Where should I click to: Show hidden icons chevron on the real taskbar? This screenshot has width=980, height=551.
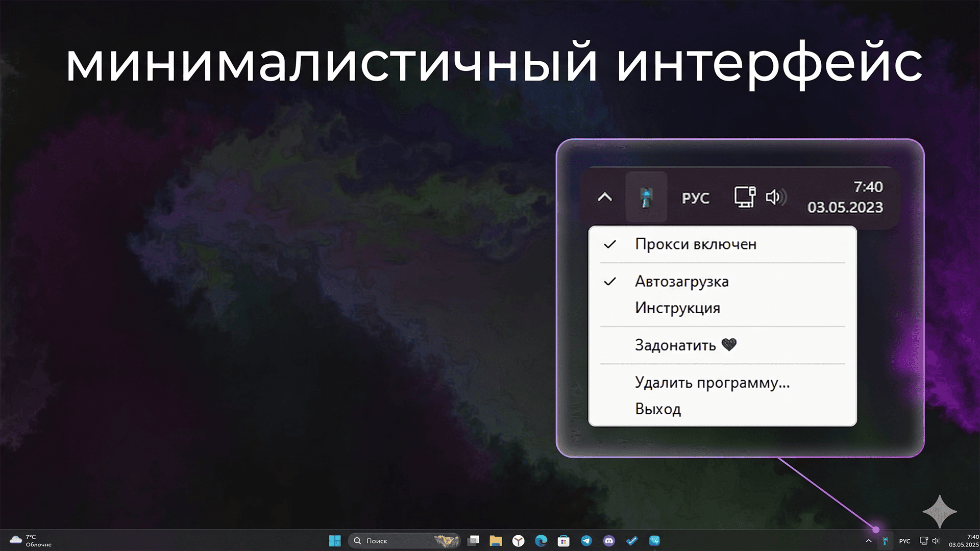[869, 541]
